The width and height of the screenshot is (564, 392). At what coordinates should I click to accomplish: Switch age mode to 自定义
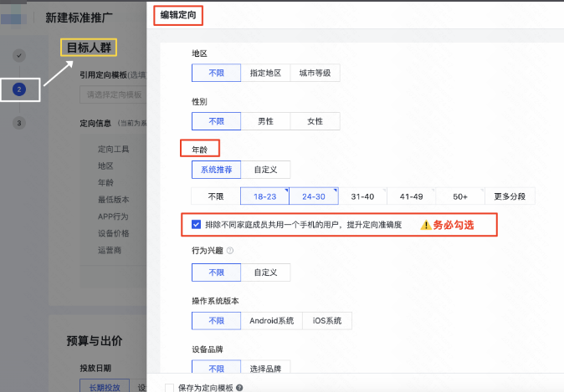point(265,170)
